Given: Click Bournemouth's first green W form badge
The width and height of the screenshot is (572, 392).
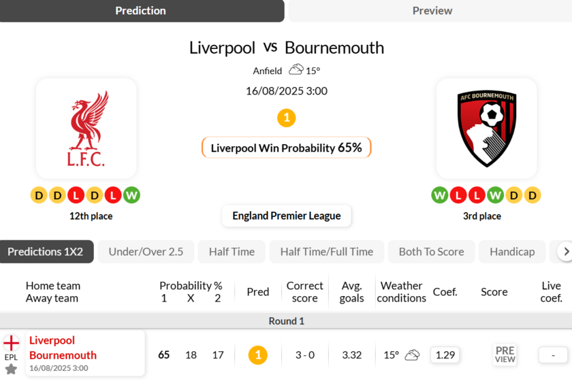Looking at the screenshot, I should pos(440,195).
